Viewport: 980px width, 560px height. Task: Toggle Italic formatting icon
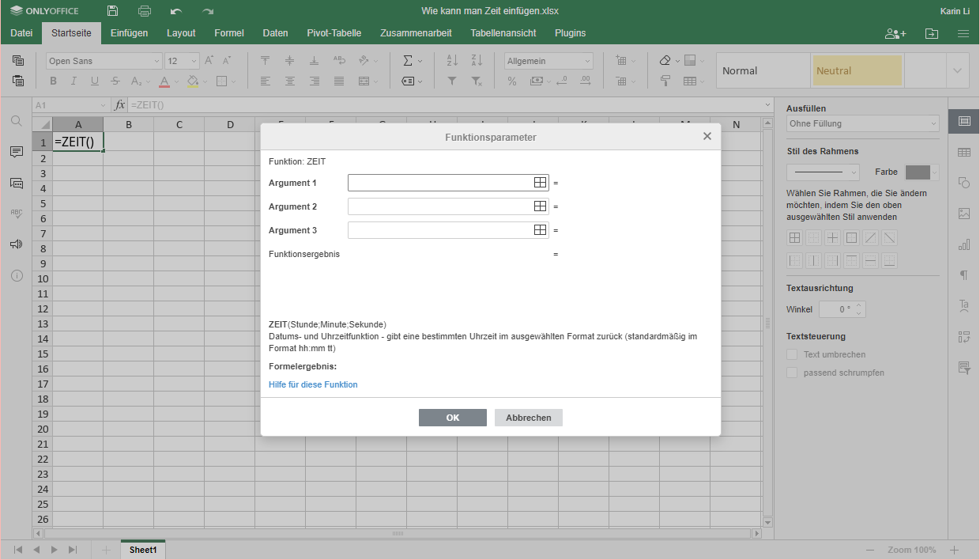point(74,81)
